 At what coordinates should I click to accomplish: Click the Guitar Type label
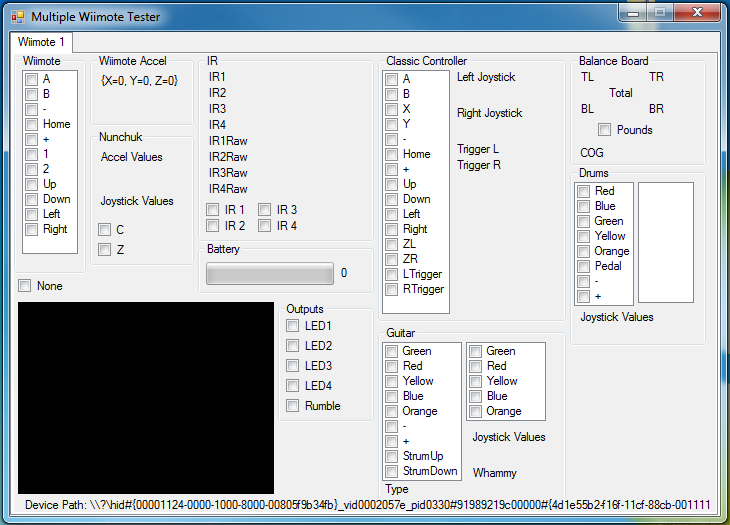(397, 489)
